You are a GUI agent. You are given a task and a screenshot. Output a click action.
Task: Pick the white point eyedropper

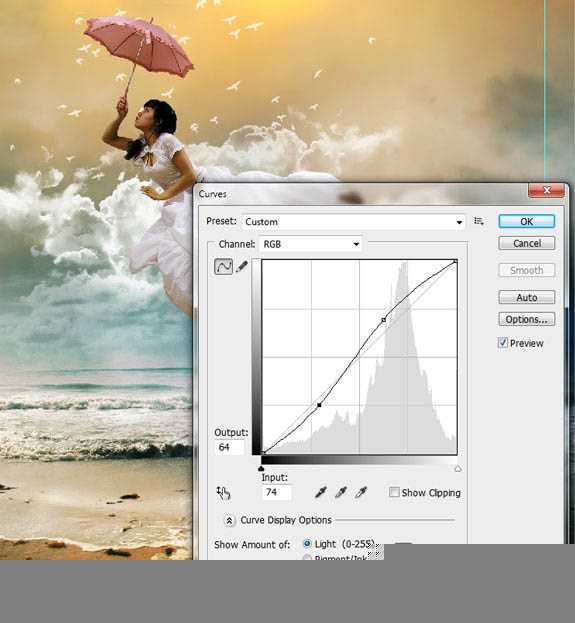pos(360,493)
